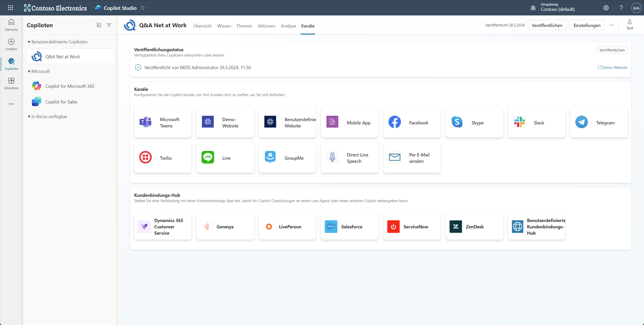Open the Direct Line Speech channel
Viewport: 644px width, 325px height.
coord(350,158)
